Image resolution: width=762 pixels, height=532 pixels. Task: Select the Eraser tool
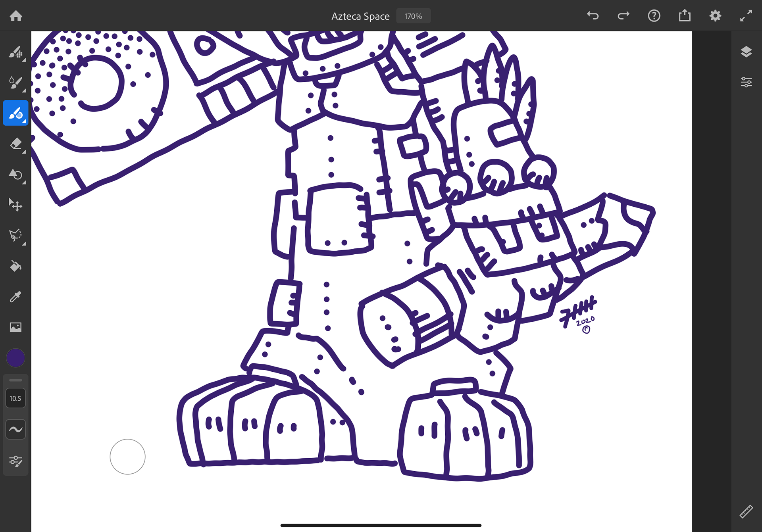tap(15, 144)
